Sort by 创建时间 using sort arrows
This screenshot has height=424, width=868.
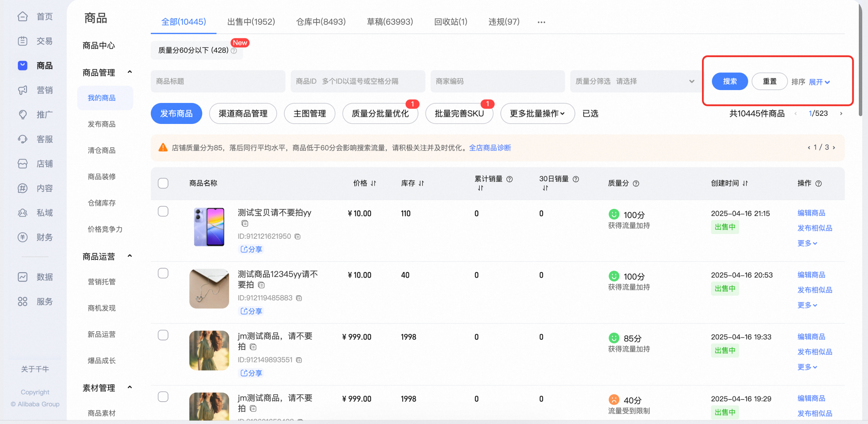(x=745, y=183)
